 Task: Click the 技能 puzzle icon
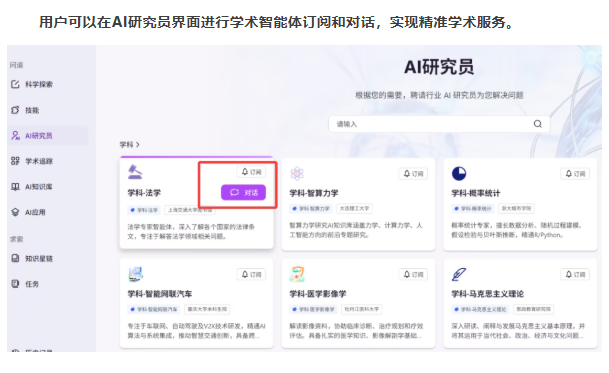click(x=15, y=110)
